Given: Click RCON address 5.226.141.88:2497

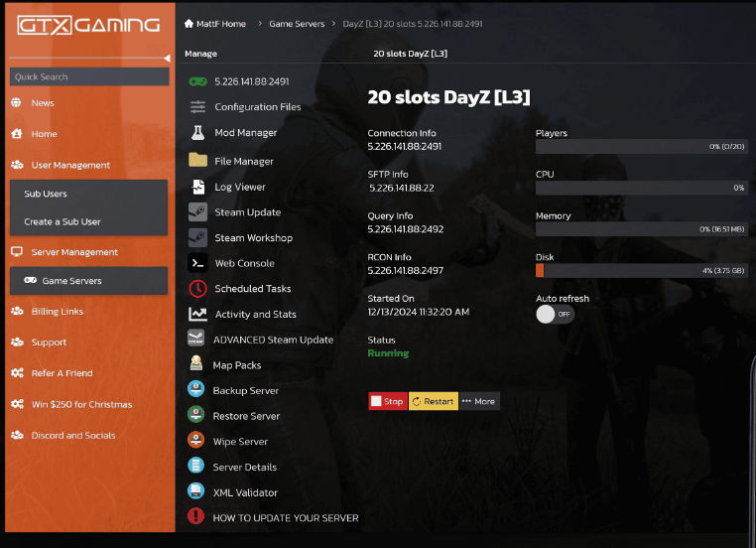Looking at the screenshot, I should coord(406,271).
